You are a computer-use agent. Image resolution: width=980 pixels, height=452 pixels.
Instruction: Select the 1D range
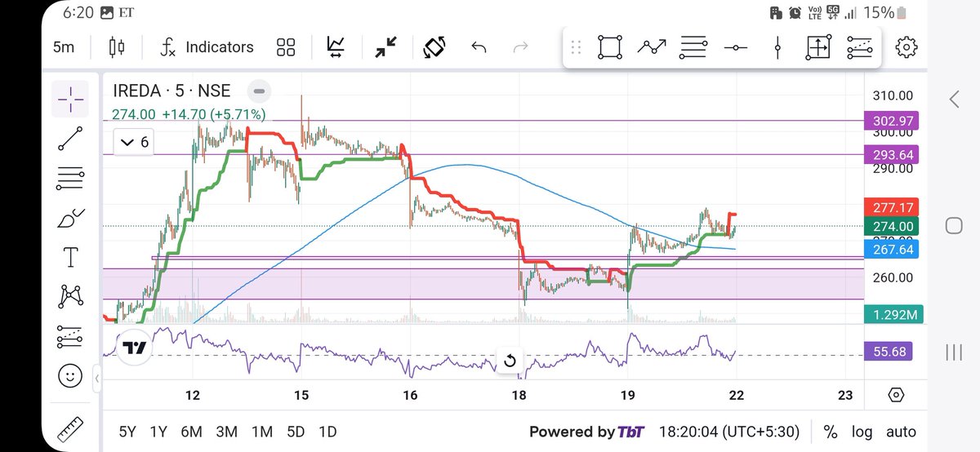pyautogui.click(x=327, y=432)
